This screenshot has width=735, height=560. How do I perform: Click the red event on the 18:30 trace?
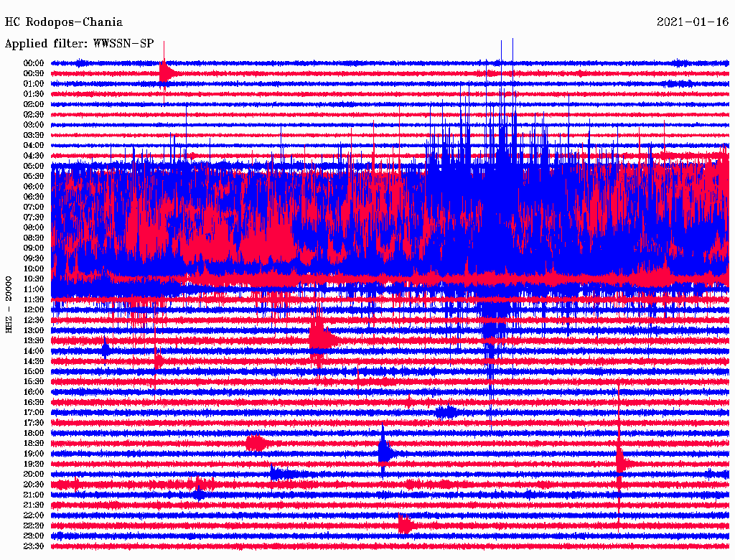coord(256,443)
